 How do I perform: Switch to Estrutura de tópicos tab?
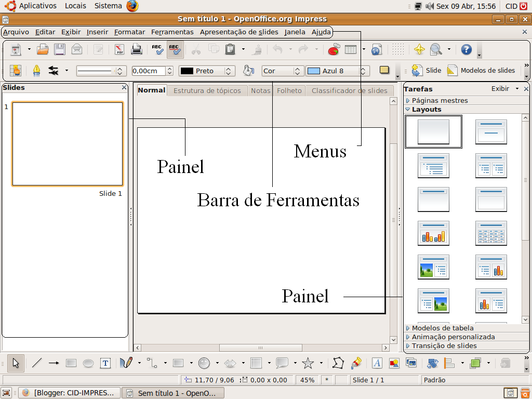coord(207,90)
